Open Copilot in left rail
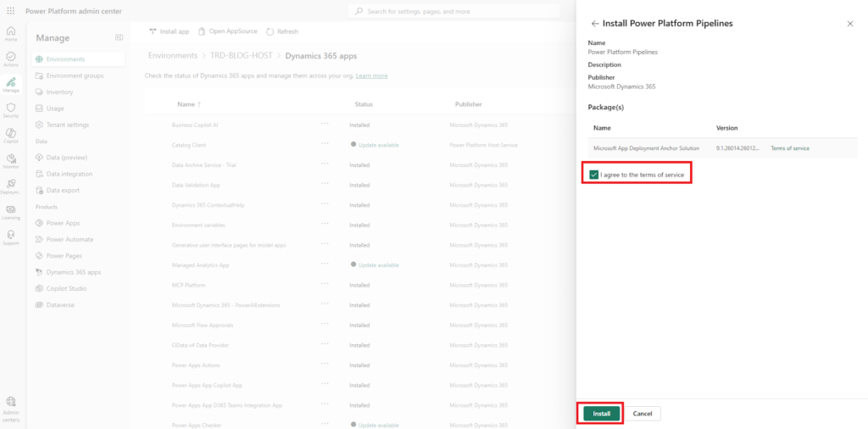 [11, 136]
